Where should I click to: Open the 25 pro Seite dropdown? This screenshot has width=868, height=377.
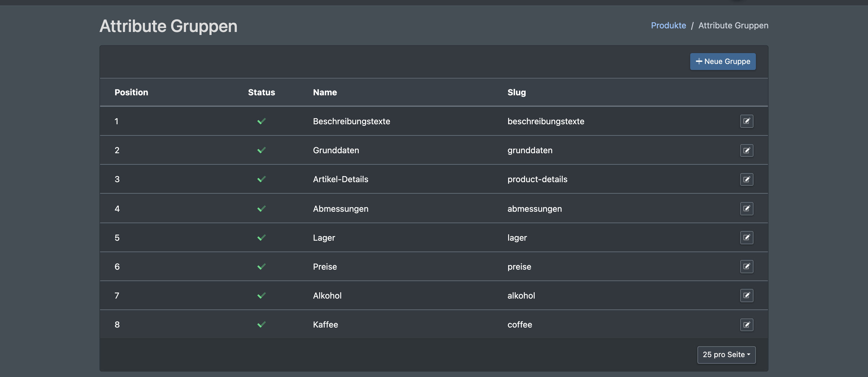[x=726, y=355]
